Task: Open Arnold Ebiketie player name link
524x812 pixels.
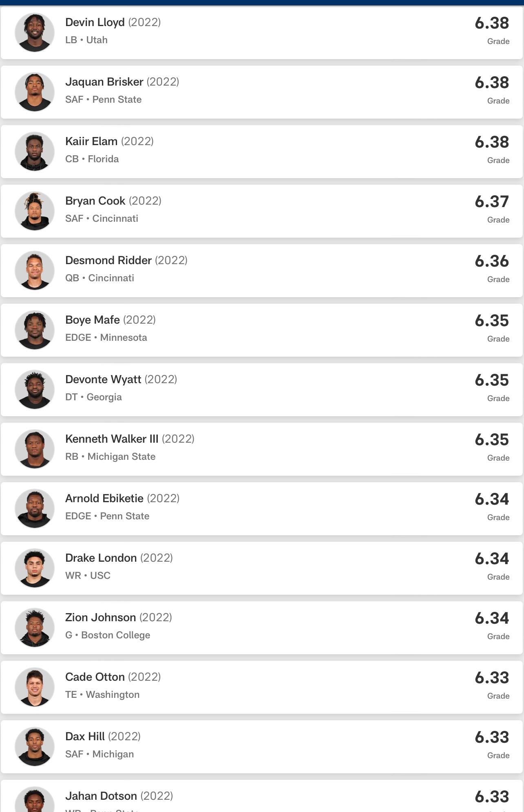Action: click(x=104, y=499)
